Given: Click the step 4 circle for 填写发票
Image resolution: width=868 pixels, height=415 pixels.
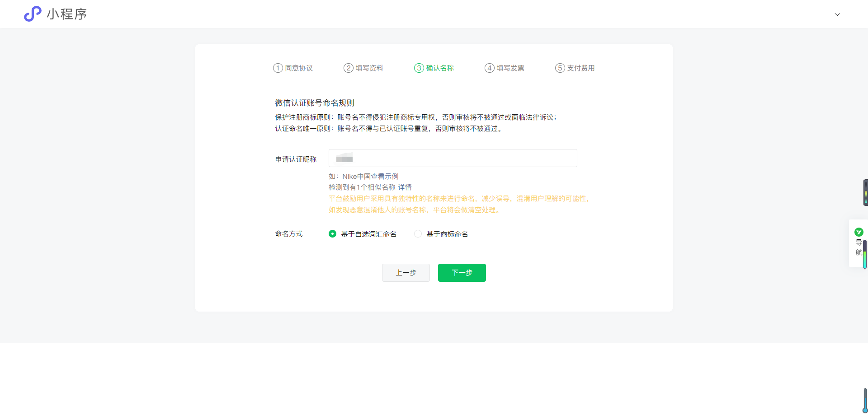Looking at the screenshot, I should pos(489,68).
